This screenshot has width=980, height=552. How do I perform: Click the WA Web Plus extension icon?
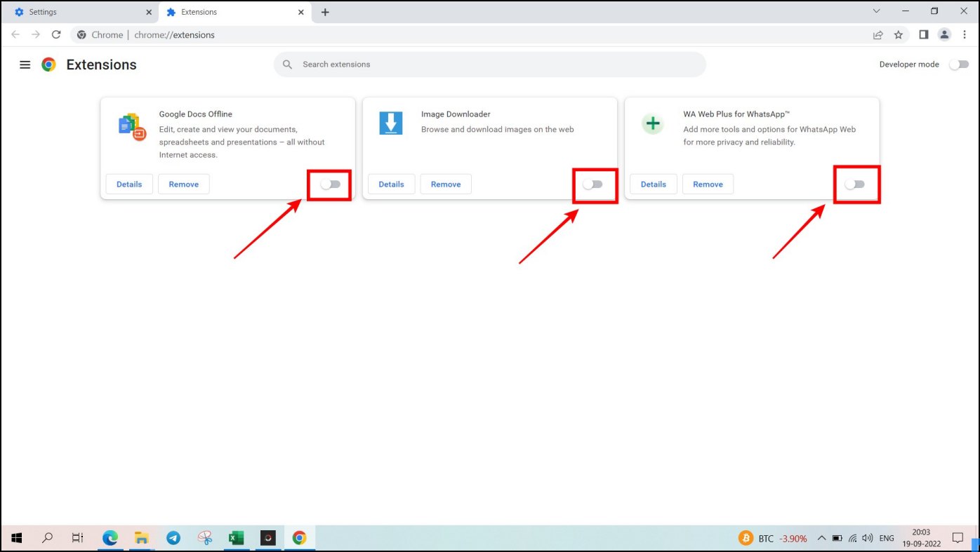tap(653, 123)
